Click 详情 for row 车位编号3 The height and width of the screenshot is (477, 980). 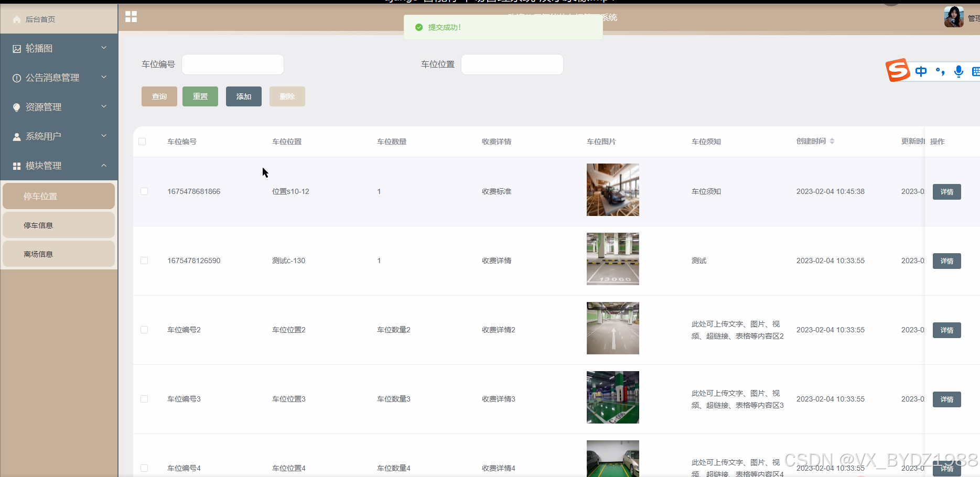point(947,399)
